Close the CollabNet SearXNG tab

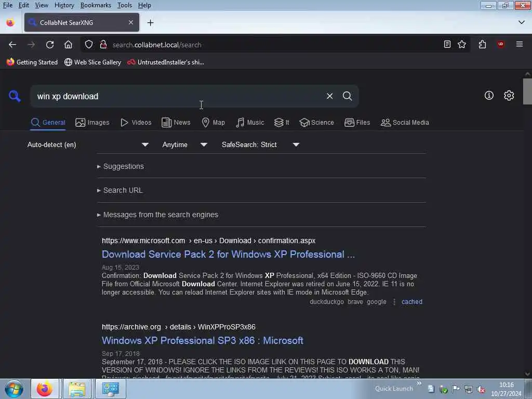click(131, 22)
